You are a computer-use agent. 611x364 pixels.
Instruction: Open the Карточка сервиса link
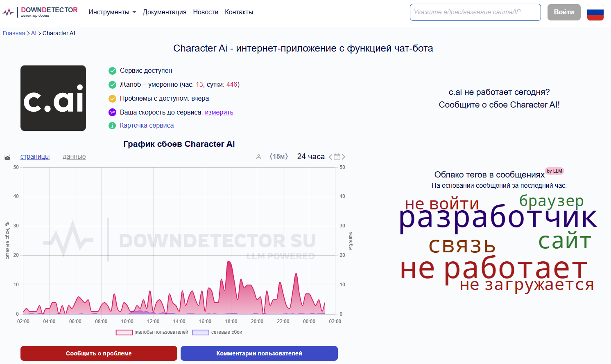[x=147, y=126]
